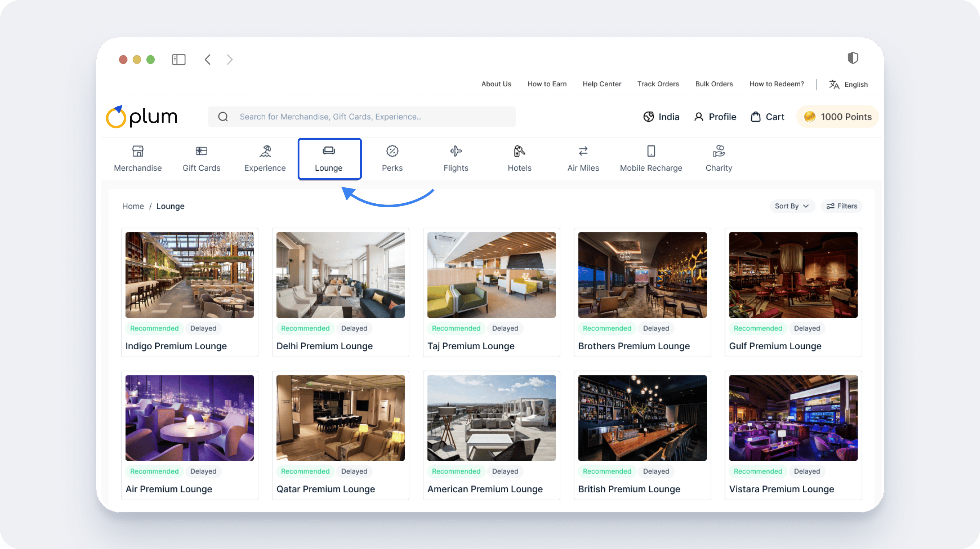Click the Air Miles arrows icon

coord(583,151)
